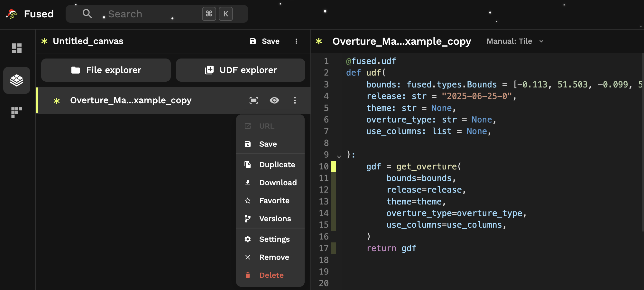Open the dashboard grid icon in sidebar
This screenshot has height=290, width=644.
click(x=17, y=48)
